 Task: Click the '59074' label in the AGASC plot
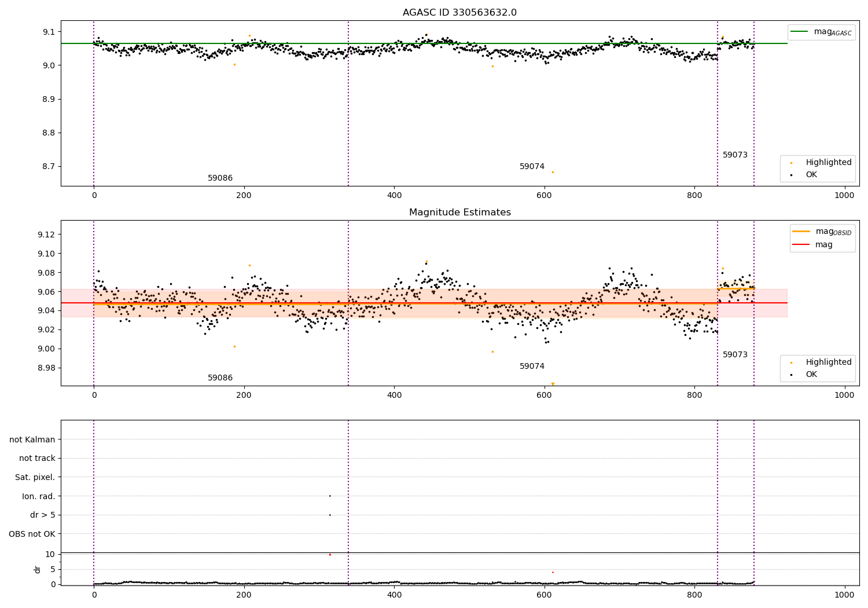pos(532,166)
